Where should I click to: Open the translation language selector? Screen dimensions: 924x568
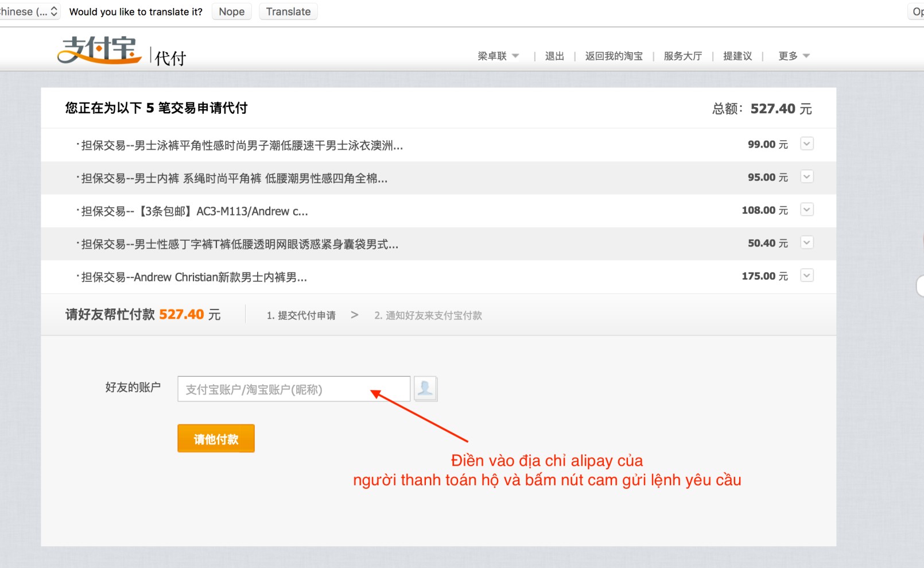(x=30, y=11)
